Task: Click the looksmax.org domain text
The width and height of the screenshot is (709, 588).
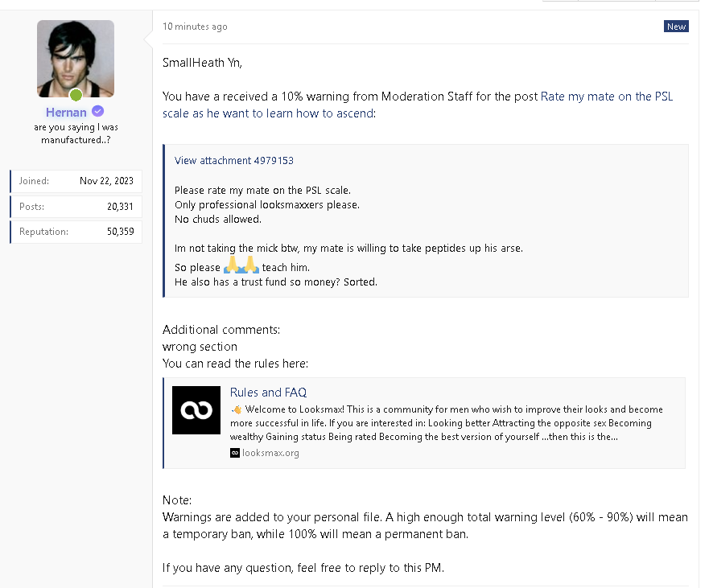Action: click(270, 454)
